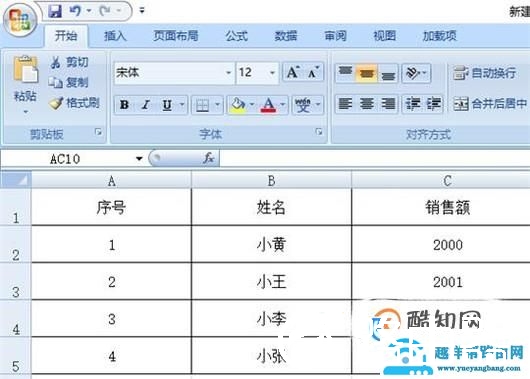Select cell containing 小黄
This screenshot has height=379, width=530.
tap(271, 244)
